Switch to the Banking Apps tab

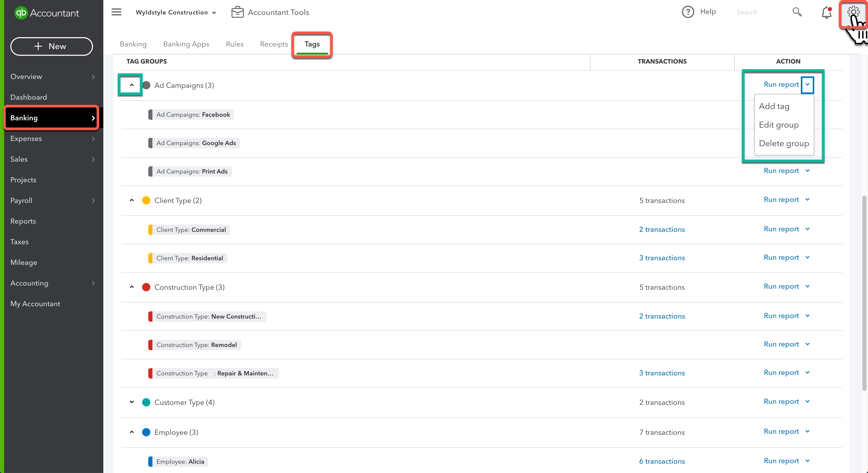pos(186,44)
